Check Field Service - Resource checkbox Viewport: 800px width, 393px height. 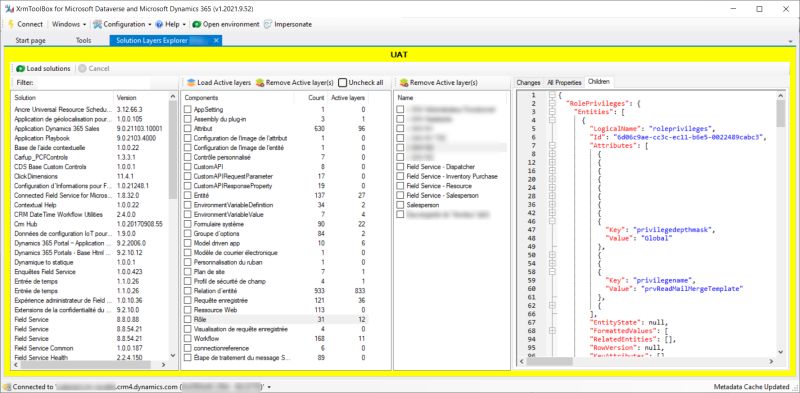[401, 186]
